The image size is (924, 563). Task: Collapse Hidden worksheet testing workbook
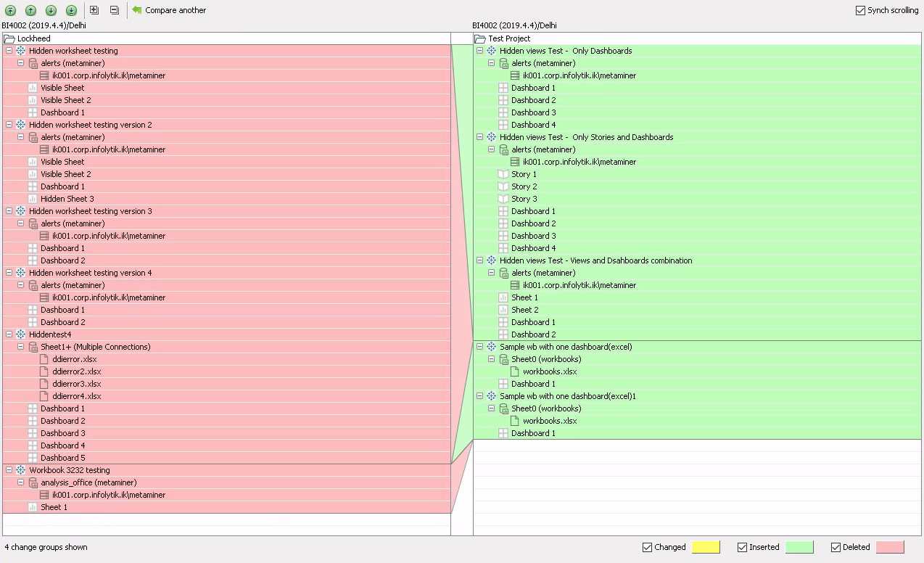coord(9,51)
